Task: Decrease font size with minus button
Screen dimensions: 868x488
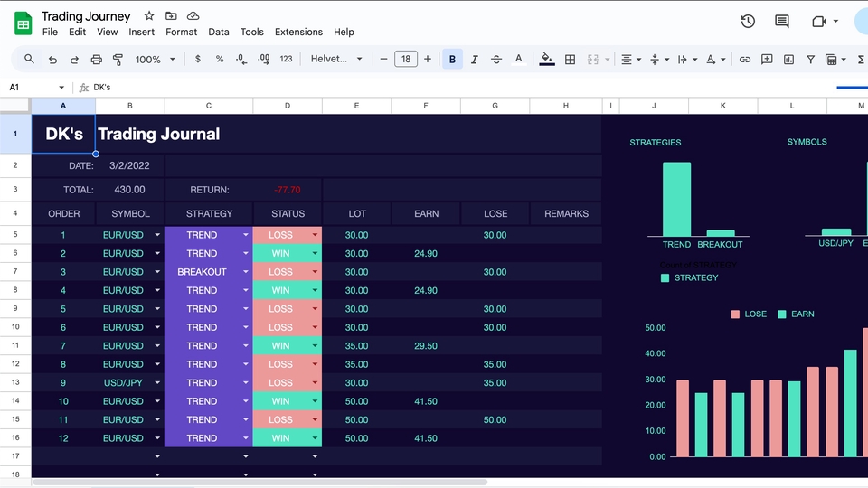Action: click(x=383, y=59)
